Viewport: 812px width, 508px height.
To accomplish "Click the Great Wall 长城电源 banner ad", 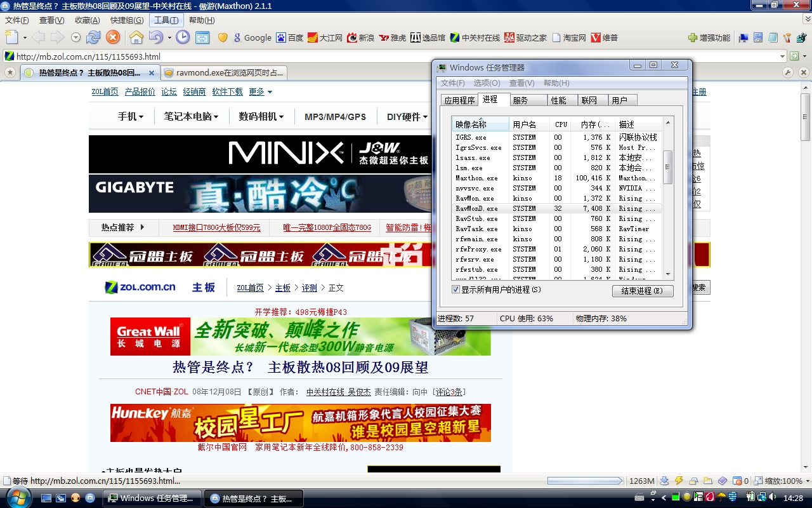I will [x=301, y=337].
